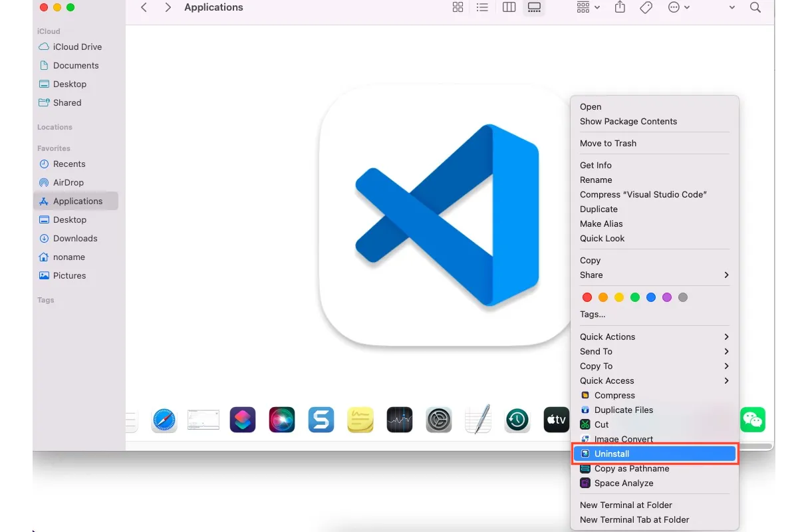Expand the toolbar overflow chevron
Viewport: 798px width, 532px height.
tap(732, 7)
